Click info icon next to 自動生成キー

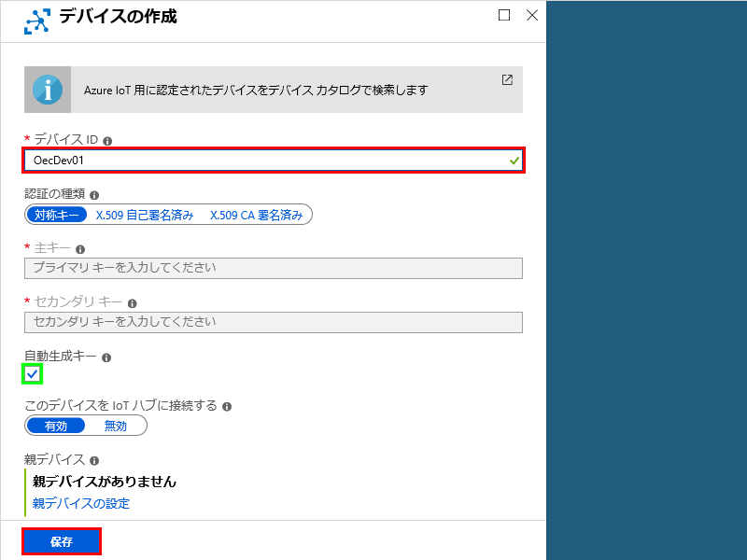pyautogui.click(x=106, y=357)
